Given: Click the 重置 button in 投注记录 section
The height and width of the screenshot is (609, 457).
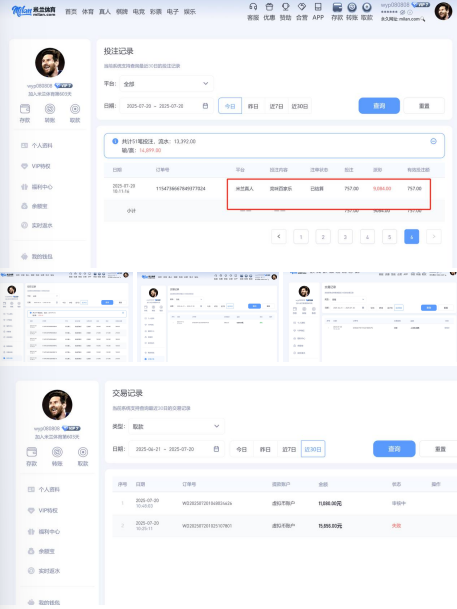Looking at the screenshot, I should point(424,106).
